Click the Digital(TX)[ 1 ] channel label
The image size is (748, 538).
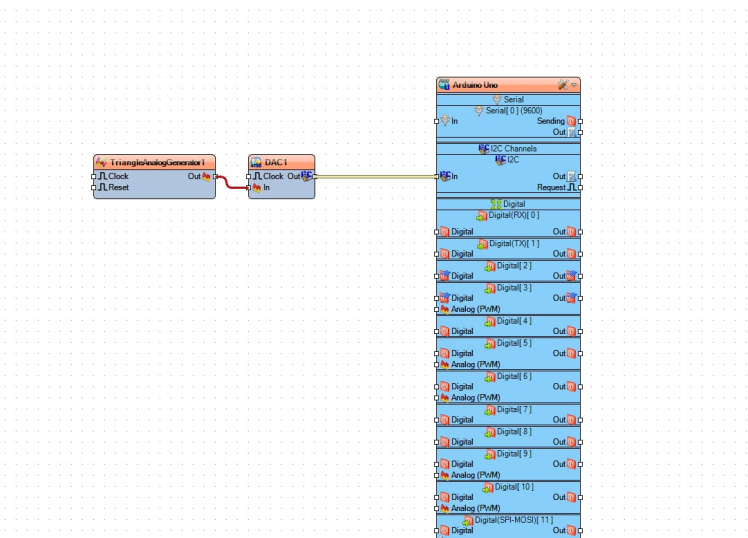pos(514,243)
